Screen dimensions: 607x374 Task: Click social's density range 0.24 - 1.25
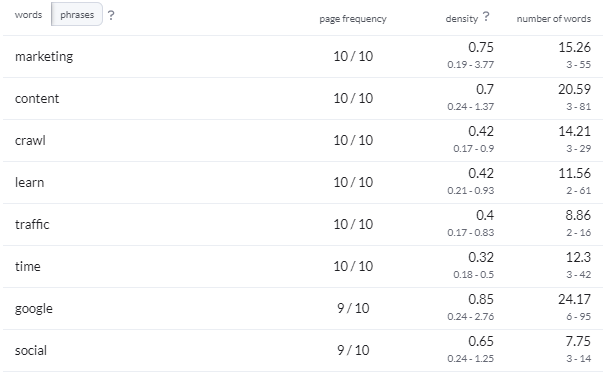(470, 359)
